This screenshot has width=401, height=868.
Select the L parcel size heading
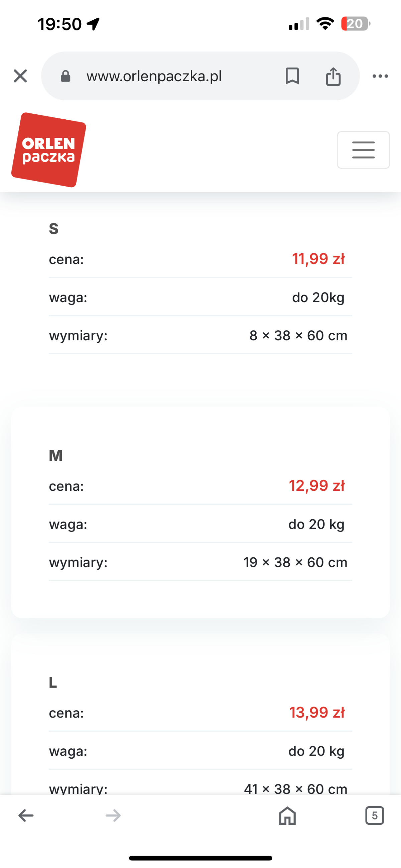(x=53, y=682)
